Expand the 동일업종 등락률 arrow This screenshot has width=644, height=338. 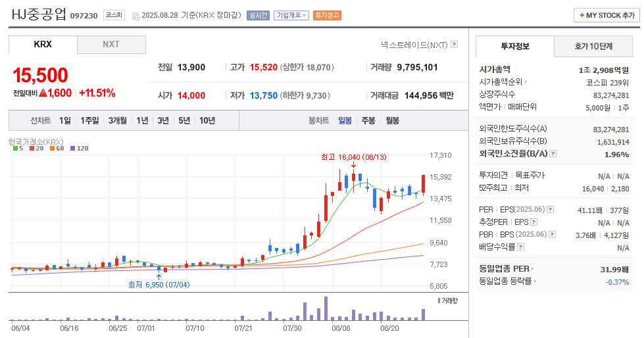(535, 281)
